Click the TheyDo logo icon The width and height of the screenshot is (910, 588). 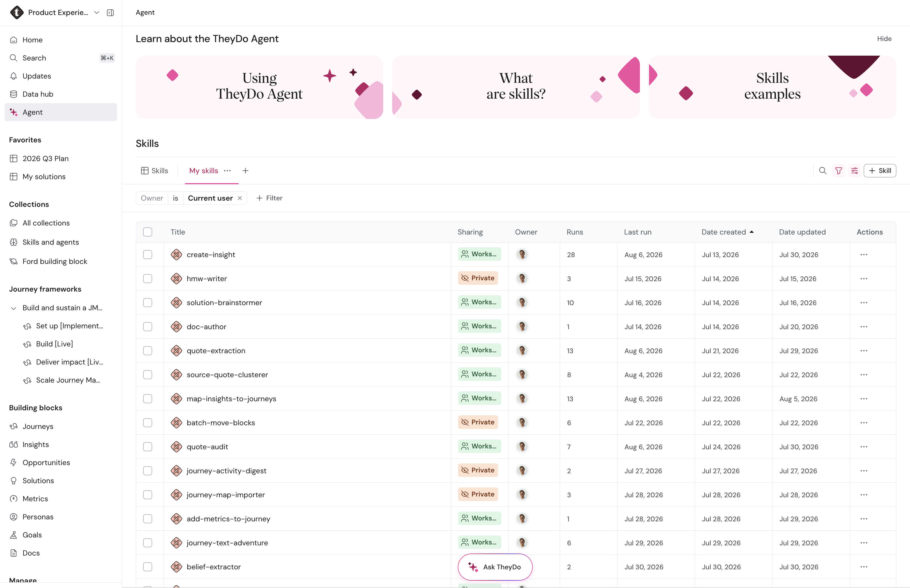click(17, 13)
